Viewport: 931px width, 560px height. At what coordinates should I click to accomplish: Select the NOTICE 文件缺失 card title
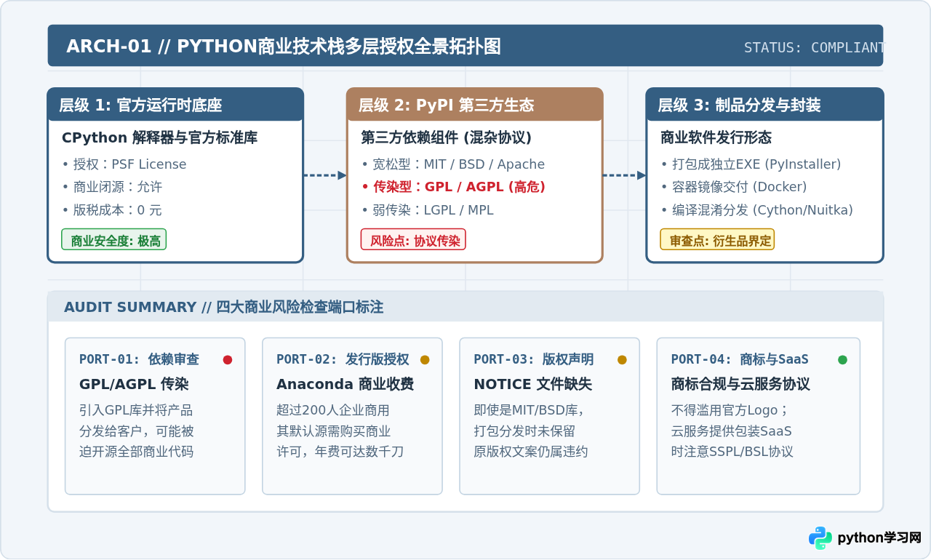tap(532, 384)
